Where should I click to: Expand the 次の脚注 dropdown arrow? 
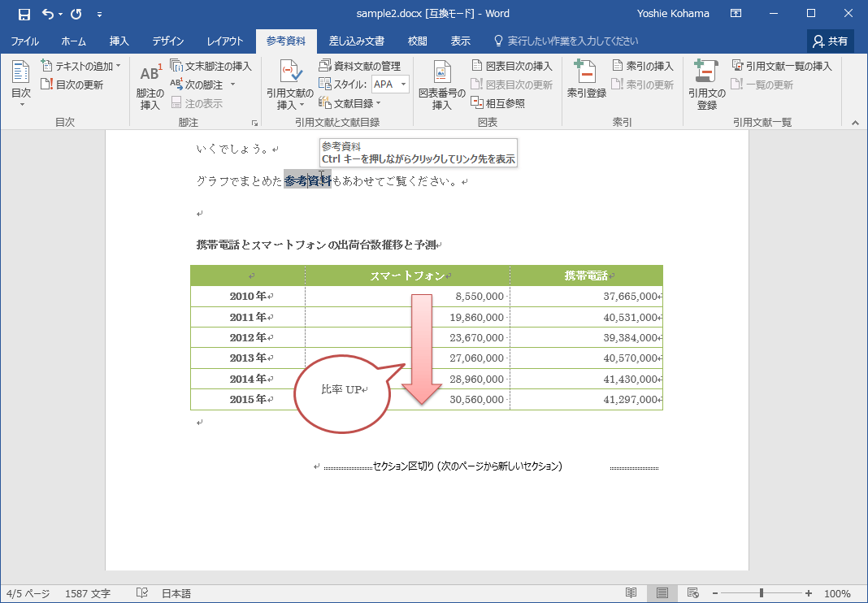[x=232, y=85]
